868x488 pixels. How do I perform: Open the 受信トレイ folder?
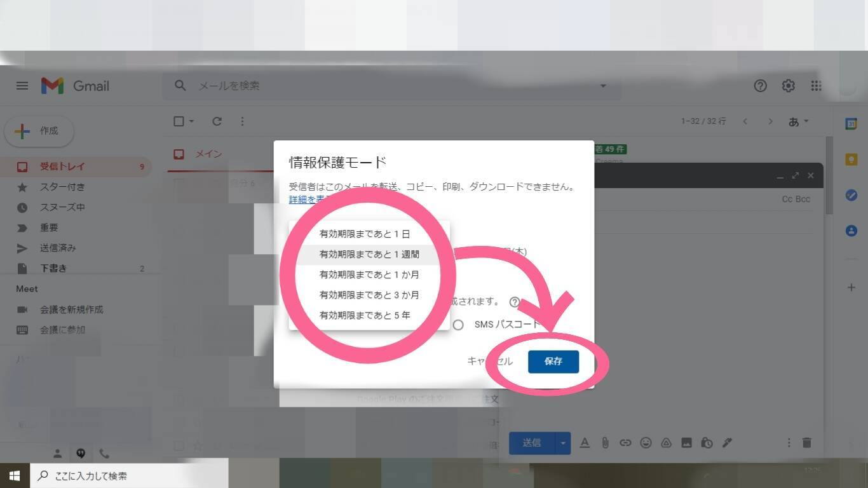pos(76,166)
